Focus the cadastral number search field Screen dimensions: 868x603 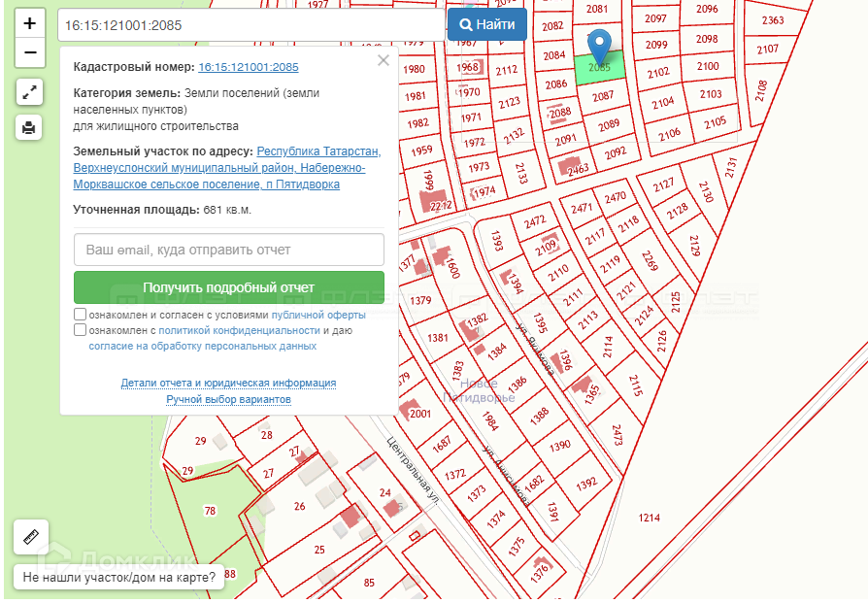(x=251, y=25)
